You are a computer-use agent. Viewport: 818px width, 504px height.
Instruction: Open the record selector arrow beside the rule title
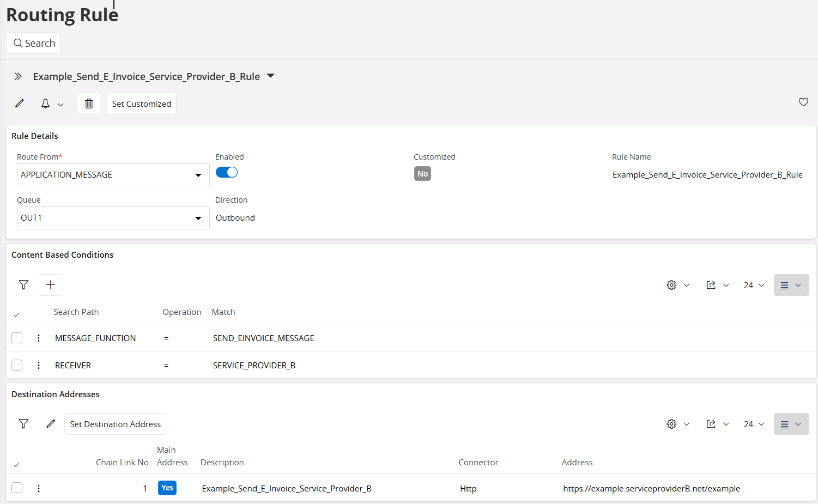(270, 76)
